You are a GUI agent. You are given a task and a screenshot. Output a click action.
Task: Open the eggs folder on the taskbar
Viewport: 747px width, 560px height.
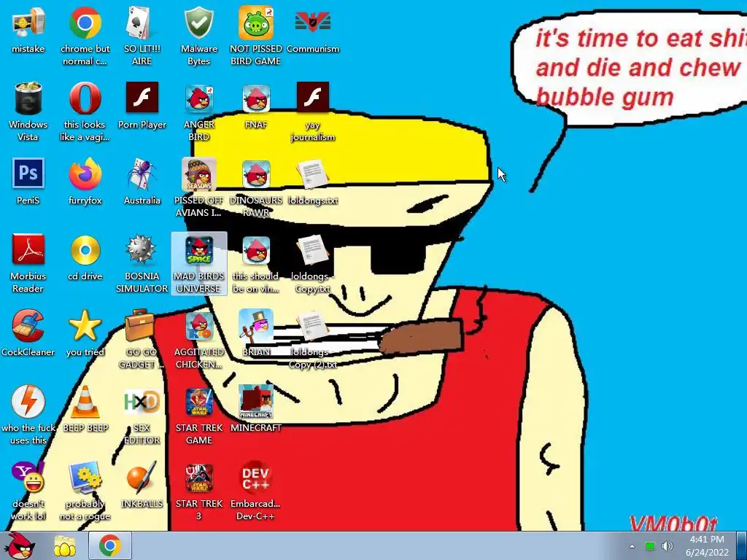65,546
